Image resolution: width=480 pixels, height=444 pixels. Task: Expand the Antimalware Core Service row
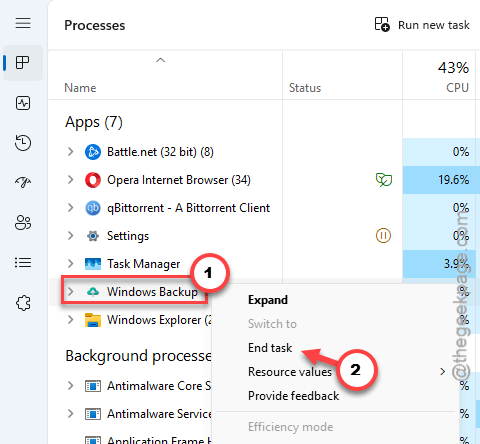(70, 386)
